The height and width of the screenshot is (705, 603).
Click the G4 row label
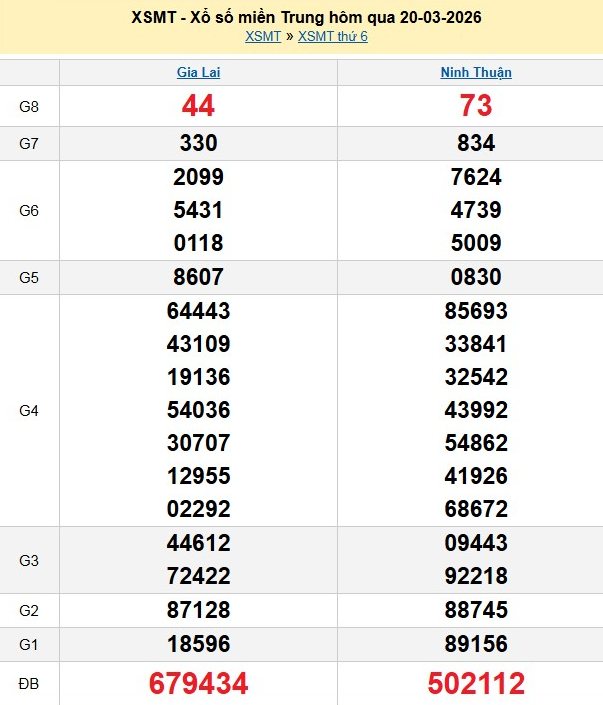click(x=29, y=410)
